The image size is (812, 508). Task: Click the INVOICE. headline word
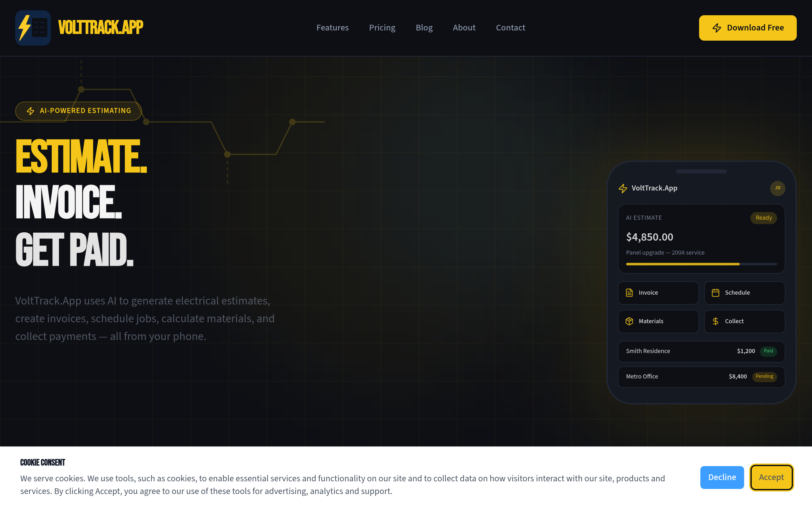tap(69, 202)
